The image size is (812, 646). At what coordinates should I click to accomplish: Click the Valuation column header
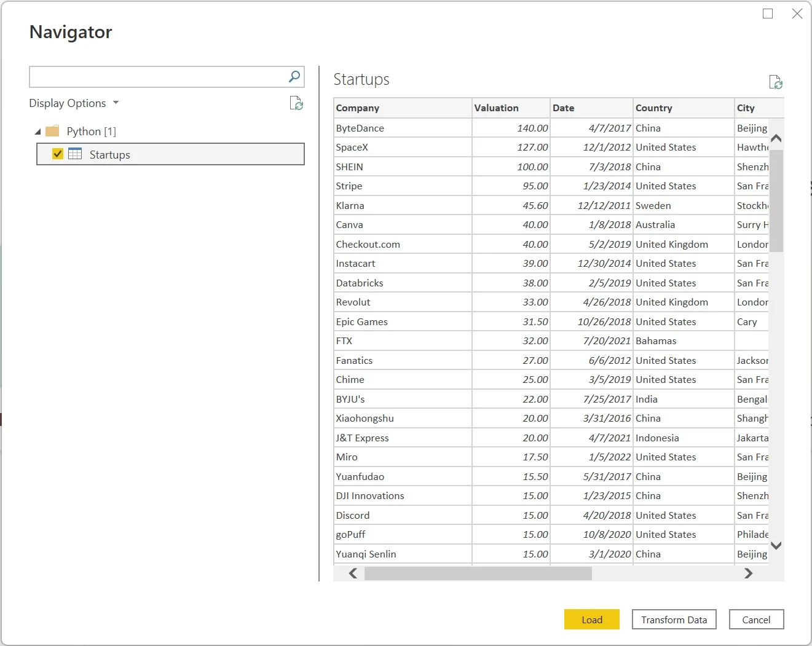point(511,108)
